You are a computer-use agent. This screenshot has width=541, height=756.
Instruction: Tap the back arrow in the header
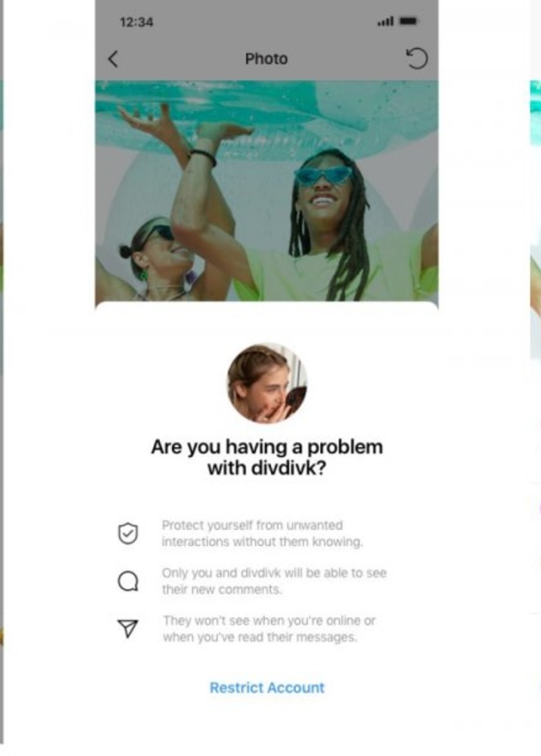[113, 59]
